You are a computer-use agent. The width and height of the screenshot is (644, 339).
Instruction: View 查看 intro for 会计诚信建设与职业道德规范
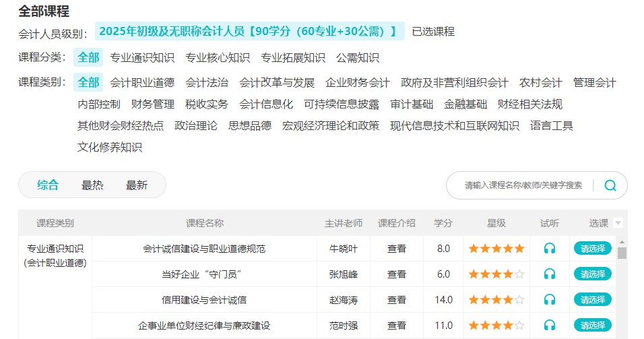tap(397, 249)
